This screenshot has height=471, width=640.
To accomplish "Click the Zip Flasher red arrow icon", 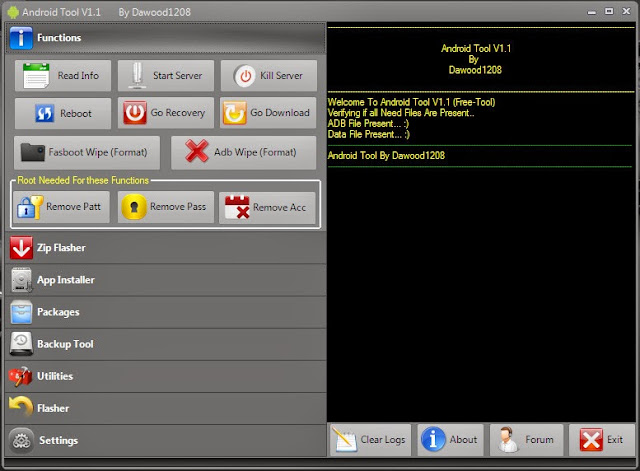I will [x=21, y=247].
